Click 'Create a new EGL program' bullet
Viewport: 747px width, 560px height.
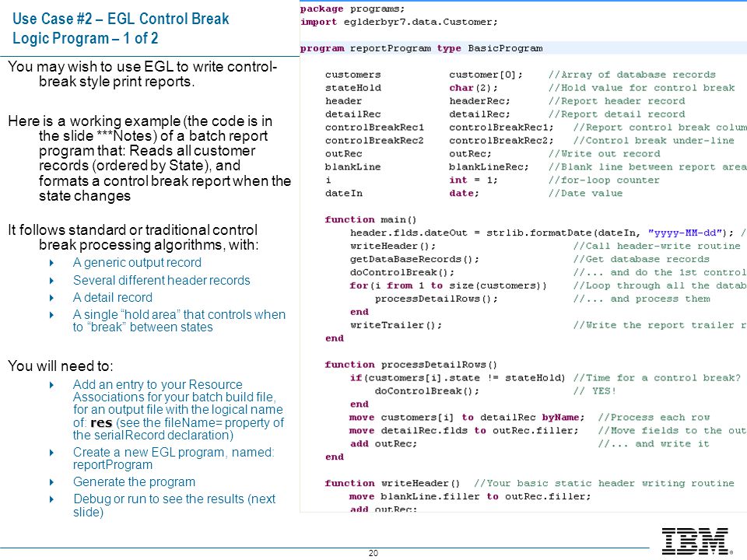tap(174, 458)
